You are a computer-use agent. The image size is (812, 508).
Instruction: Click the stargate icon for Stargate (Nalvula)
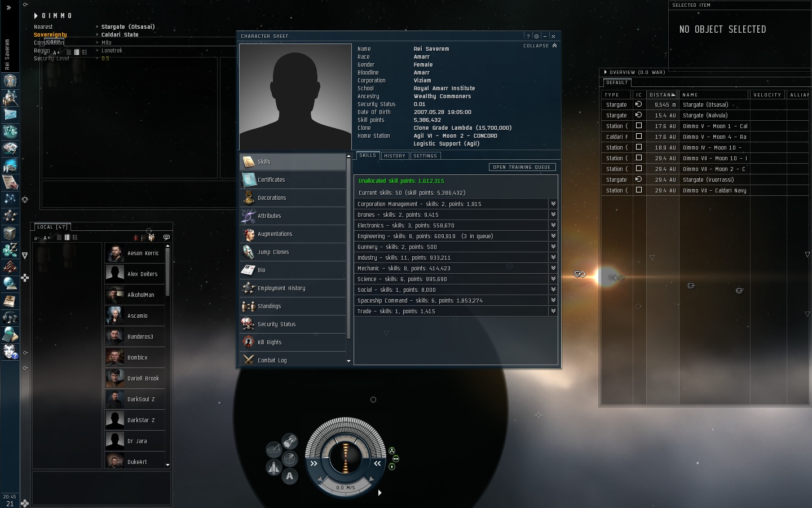coord(638,115)
